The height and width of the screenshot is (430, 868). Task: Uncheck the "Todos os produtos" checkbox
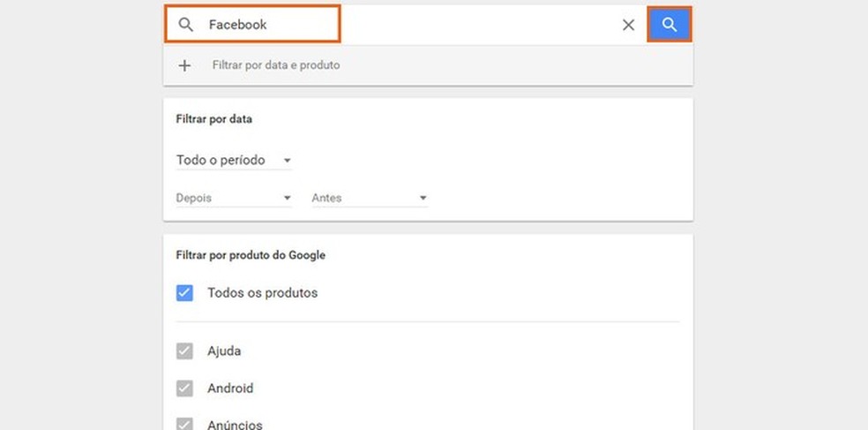184,293
